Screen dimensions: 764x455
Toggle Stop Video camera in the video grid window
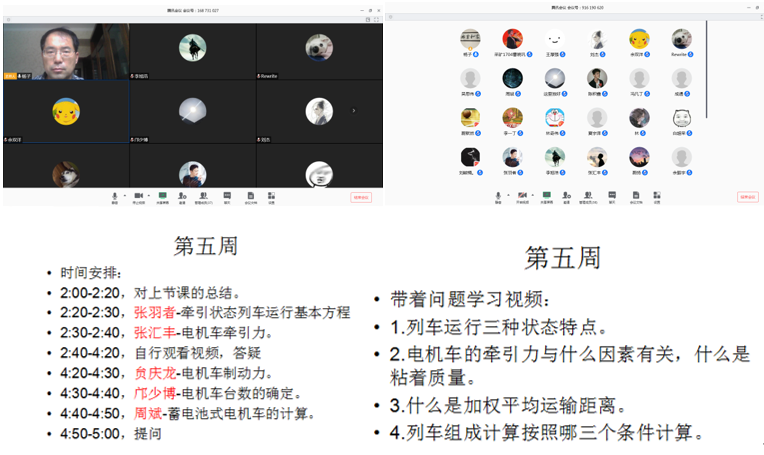coord(138,196)
